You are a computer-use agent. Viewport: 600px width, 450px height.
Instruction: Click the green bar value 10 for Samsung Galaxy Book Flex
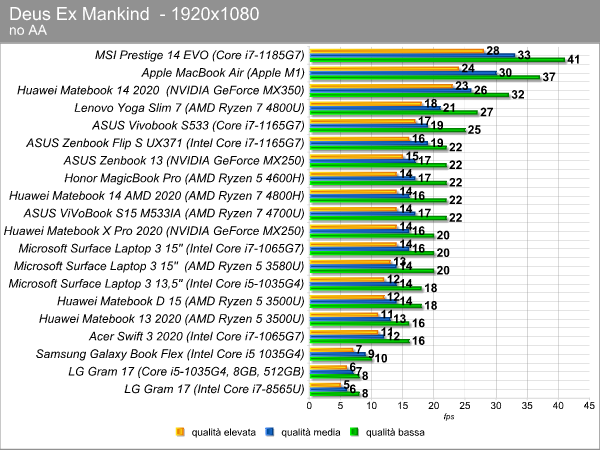point(381,359)
